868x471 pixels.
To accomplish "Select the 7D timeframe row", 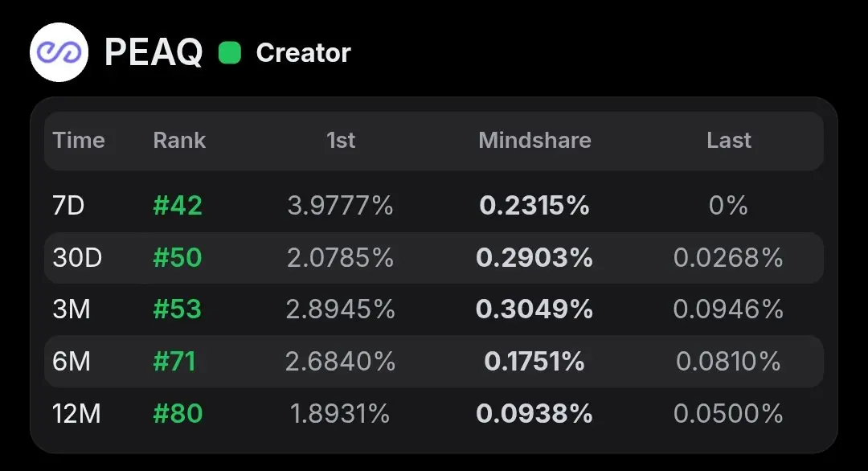I will (434, 205).
